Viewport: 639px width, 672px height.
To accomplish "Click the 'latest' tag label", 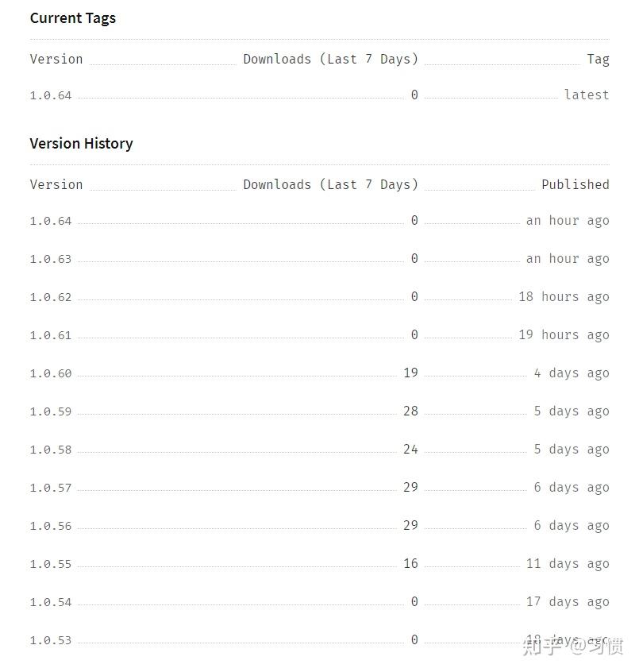I will click(587, 95).
